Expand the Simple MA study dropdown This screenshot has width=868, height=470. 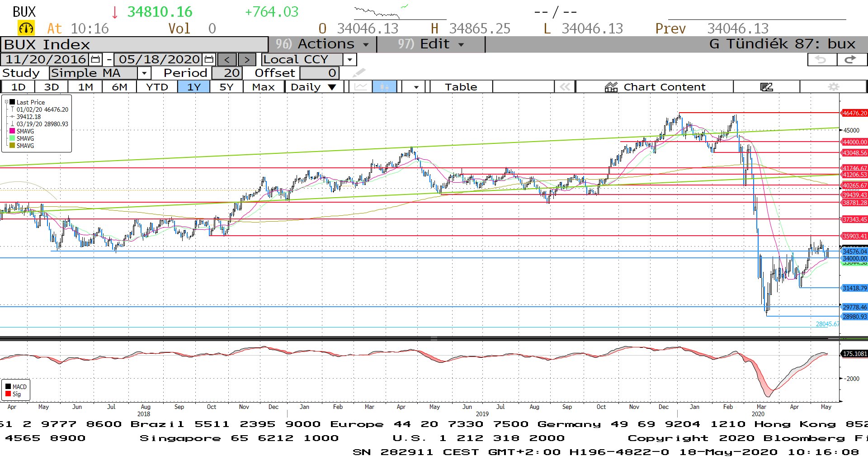pos(144,73)
